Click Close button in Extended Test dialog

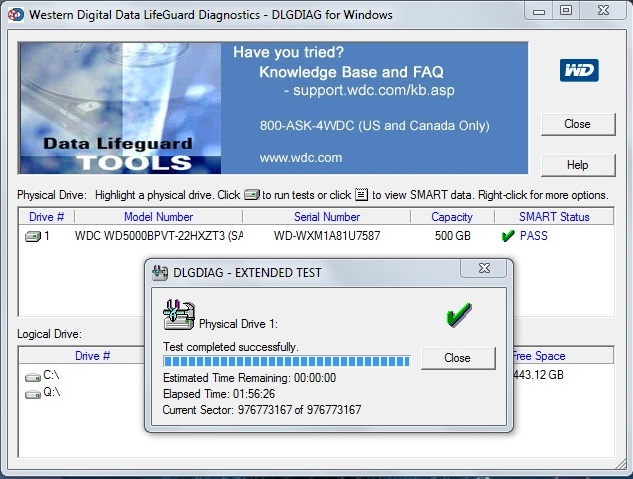[x=458, y=358]
